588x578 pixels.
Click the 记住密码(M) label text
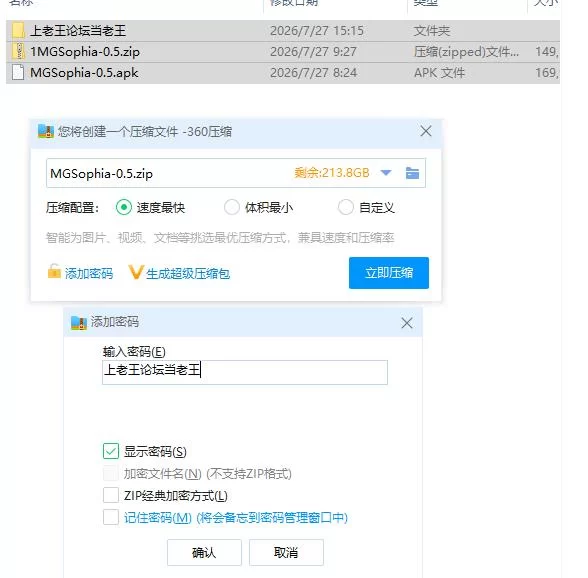coord(158,518)
